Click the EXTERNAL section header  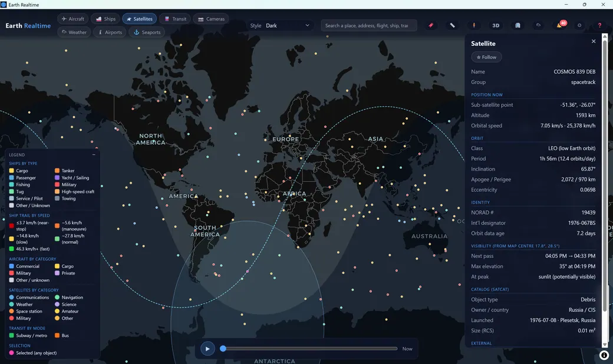[x=481, y=343]
